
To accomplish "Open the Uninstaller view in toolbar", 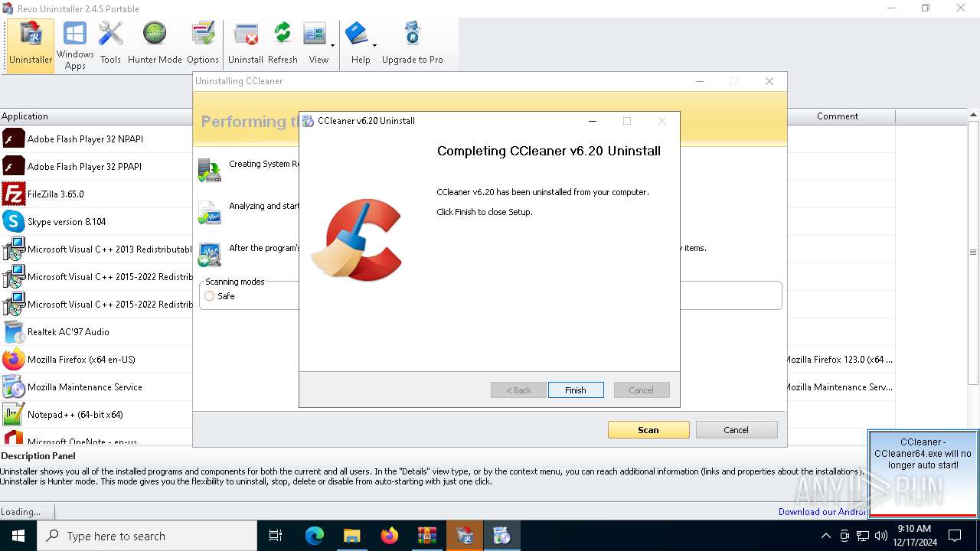I will pyautogui.click(x=31, y=45).
